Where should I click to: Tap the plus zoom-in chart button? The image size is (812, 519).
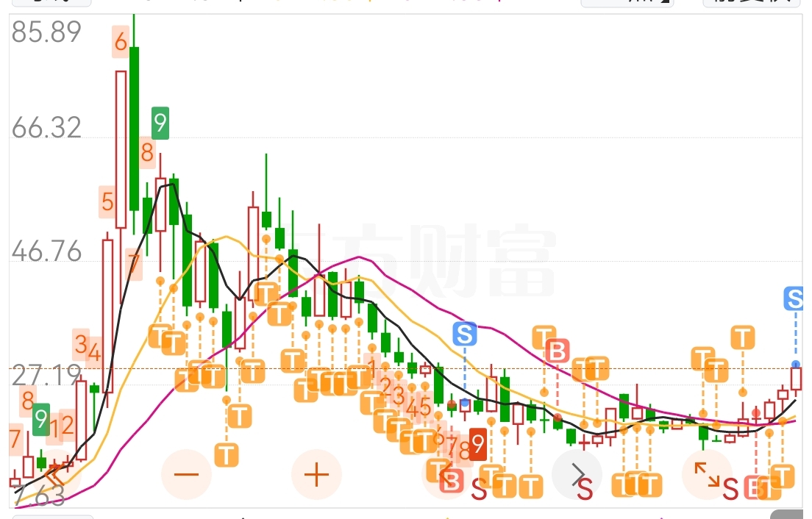tap(316, 474)
